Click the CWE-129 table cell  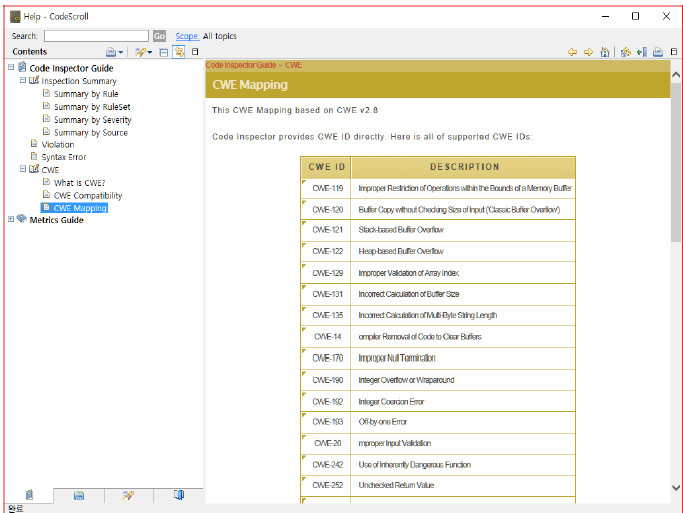328,273
